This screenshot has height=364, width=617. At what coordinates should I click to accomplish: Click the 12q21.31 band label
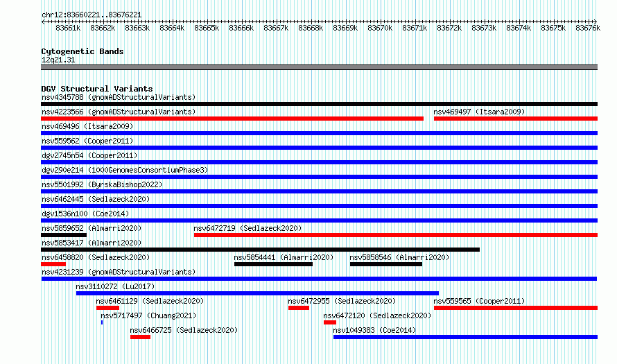[58, 60]
